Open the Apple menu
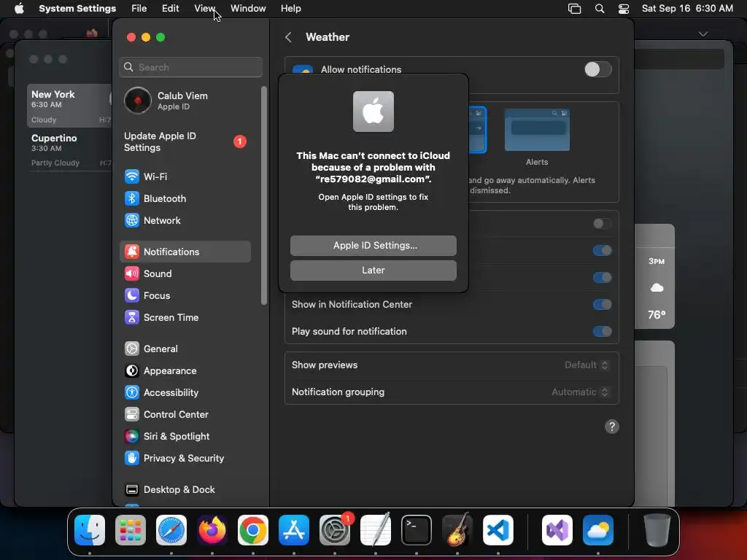The height and width of the screenshot is (560, 747). click(x=19, y=9)
